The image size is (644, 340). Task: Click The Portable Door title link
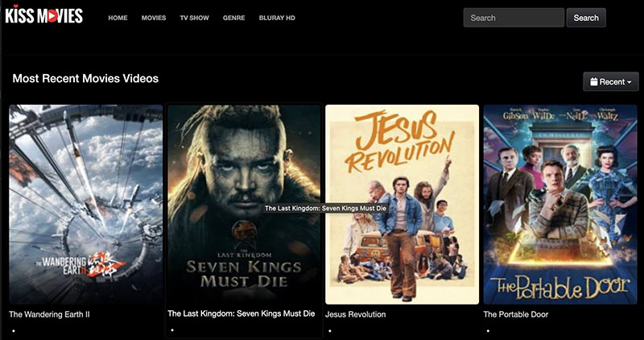coord(515,314)
